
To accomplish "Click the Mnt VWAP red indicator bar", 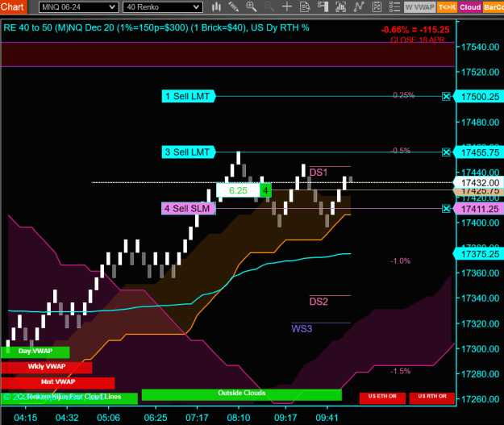I will click(58, 382).
